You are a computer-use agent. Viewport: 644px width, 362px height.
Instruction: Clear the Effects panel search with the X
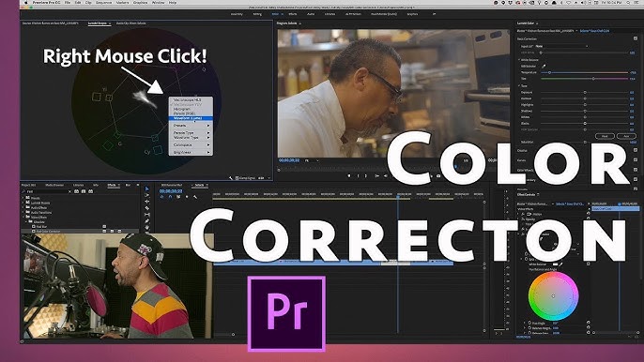click(69, 191)
